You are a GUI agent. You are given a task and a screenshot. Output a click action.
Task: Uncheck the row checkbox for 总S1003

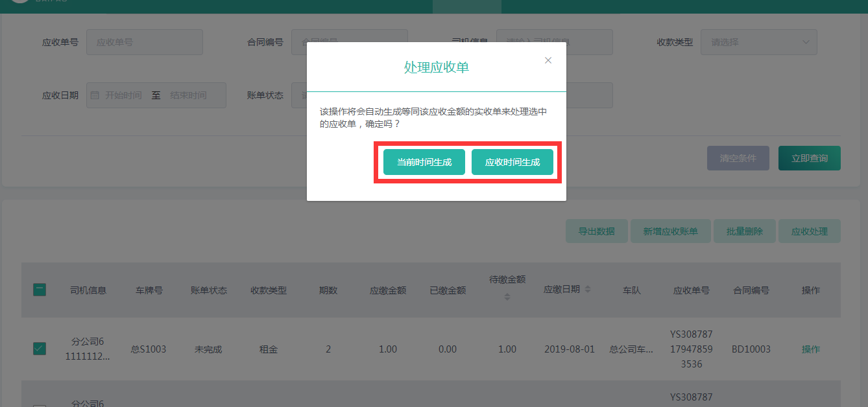tap(40, 349)
